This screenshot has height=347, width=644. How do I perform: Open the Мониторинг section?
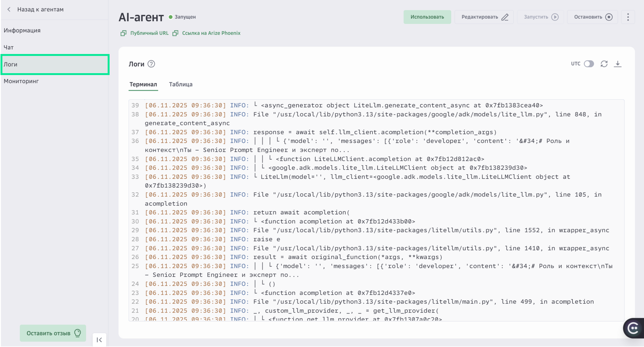pos(21,81)
